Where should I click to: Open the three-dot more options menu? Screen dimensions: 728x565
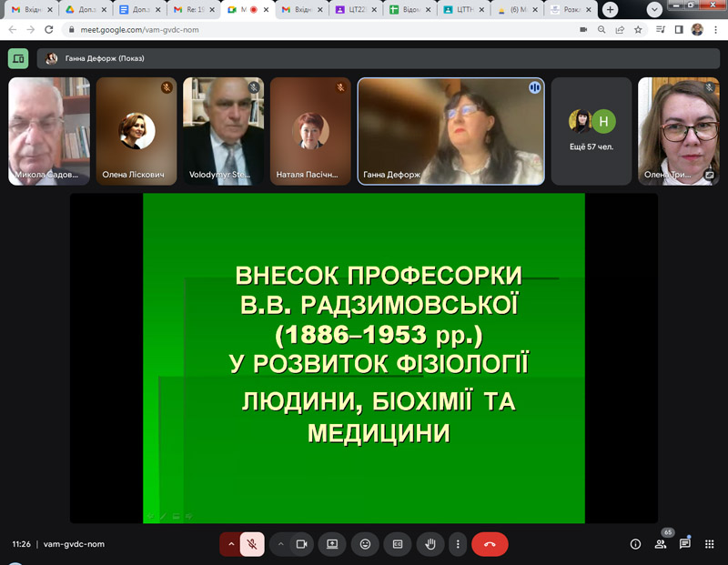tap(458, 544)
